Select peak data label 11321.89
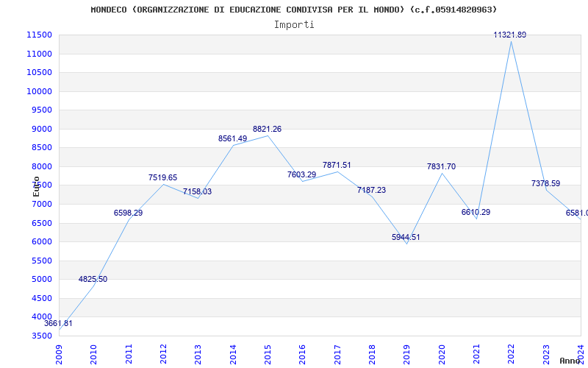Screen dimensions: 588x368 click(510, 35)
